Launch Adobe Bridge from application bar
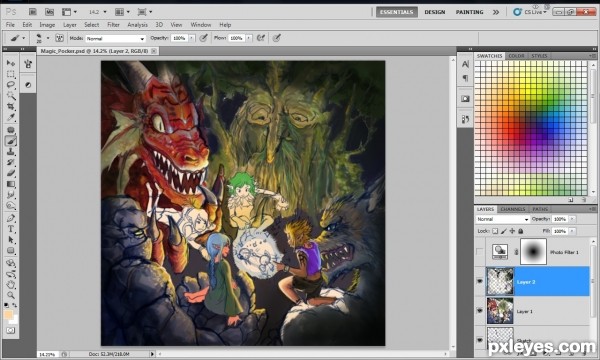600x360 pixels. click(x=33, y=12)
